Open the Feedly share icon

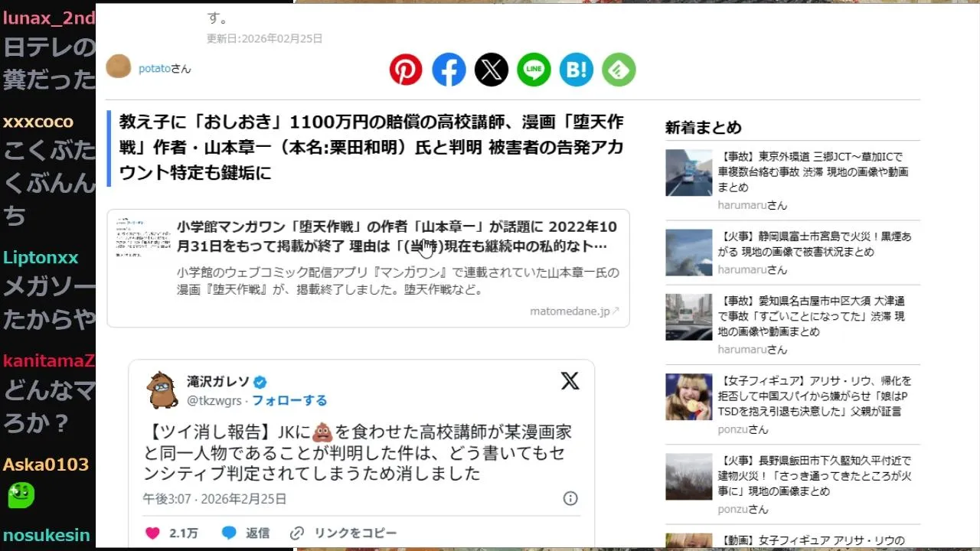point(619,70)
